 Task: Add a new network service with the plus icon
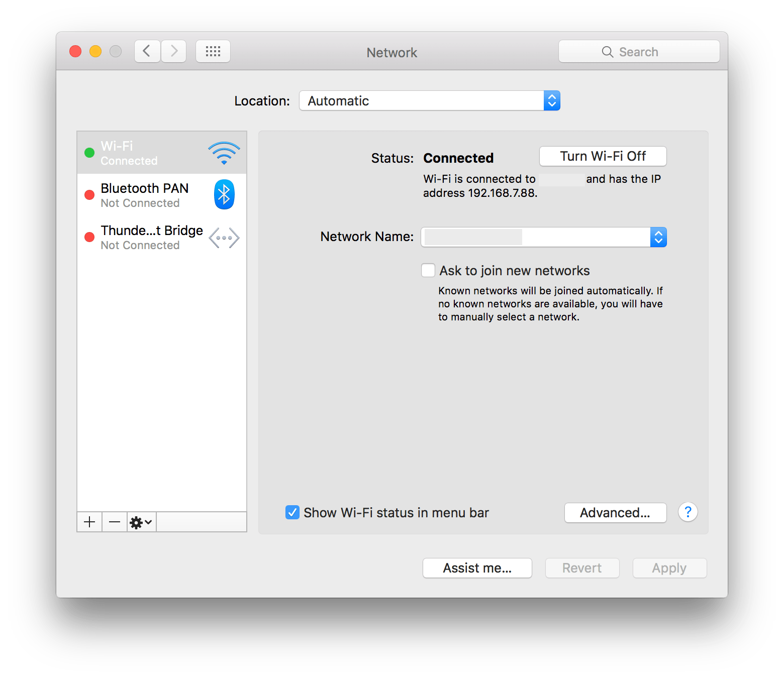(x=89, y=522)
